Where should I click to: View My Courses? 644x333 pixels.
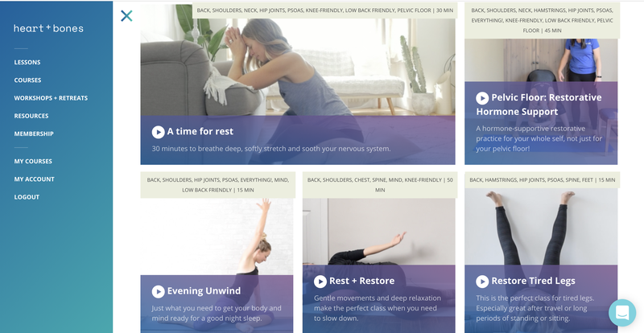tap(33, 162)
